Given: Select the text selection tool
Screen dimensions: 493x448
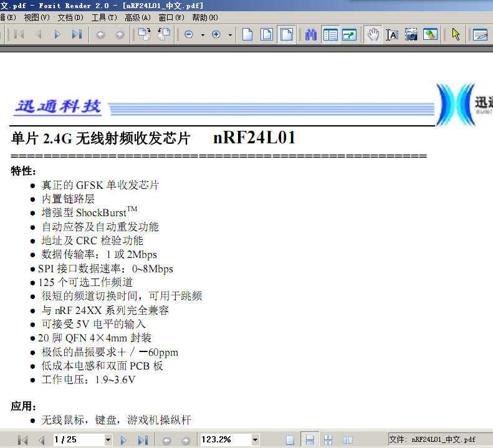Looking at the screenshot, I should (392, 34).
